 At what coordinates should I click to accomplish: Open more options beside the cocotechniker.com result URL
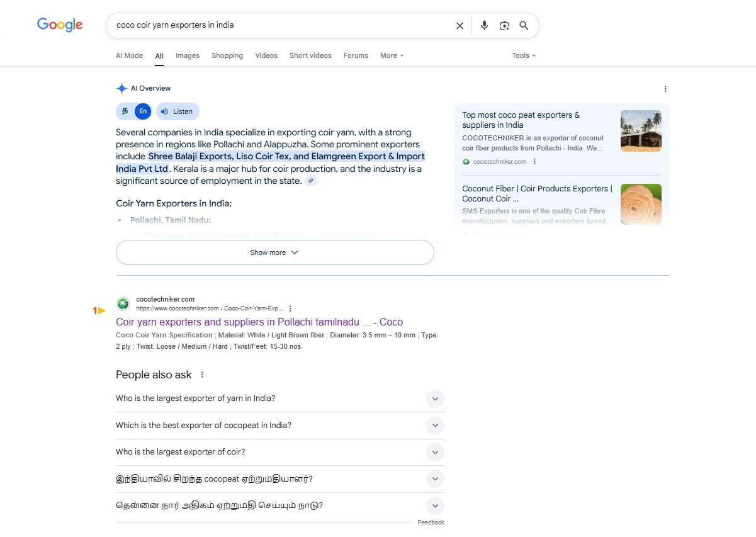click(x=290, y=308)
